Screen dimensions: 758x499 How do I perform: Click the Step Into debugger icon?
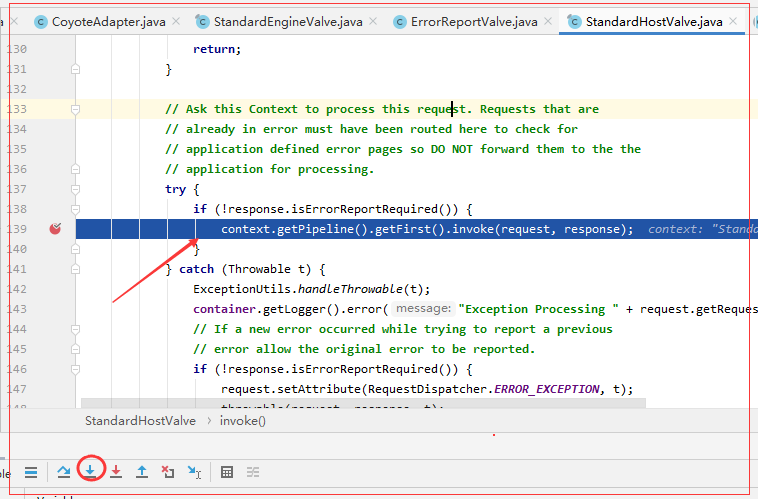pyautogui.click(x=90, y=471)
